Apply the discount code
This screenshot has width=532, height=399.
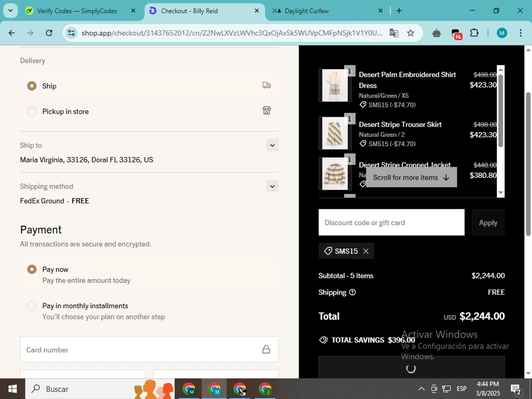pyautogui.click(x=488, y=222)
